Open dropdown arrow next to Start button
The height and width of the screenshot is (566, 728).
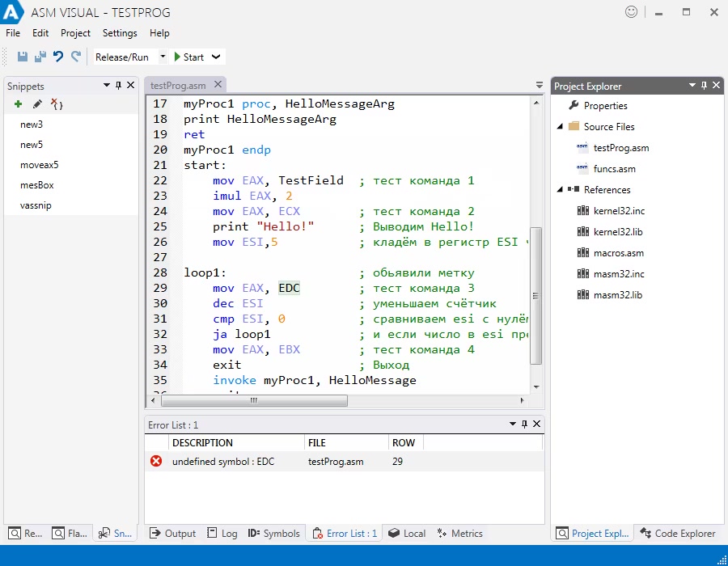pyautogui.click(x=215, y=57)
